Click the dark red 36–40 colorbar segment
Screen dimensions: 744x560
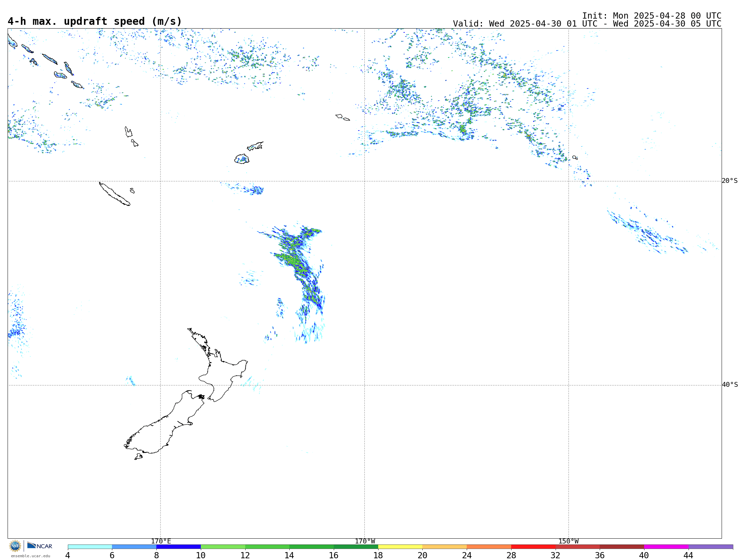[622, 547]
